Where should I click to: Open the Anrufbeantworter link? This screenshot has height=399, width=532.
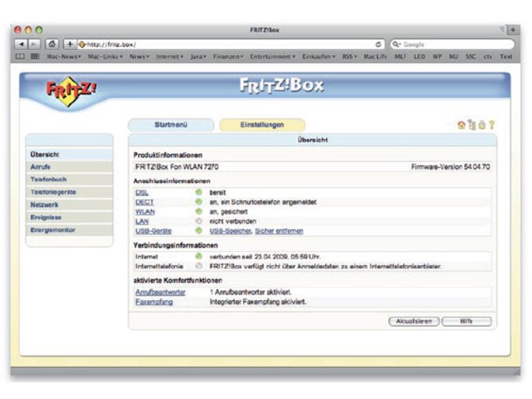[160, 292]
